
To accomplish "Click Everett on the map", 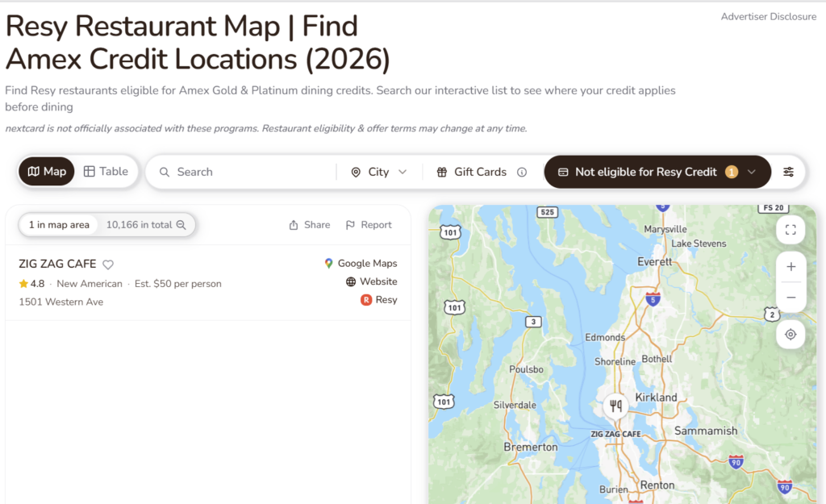I will tap(654, 262).
